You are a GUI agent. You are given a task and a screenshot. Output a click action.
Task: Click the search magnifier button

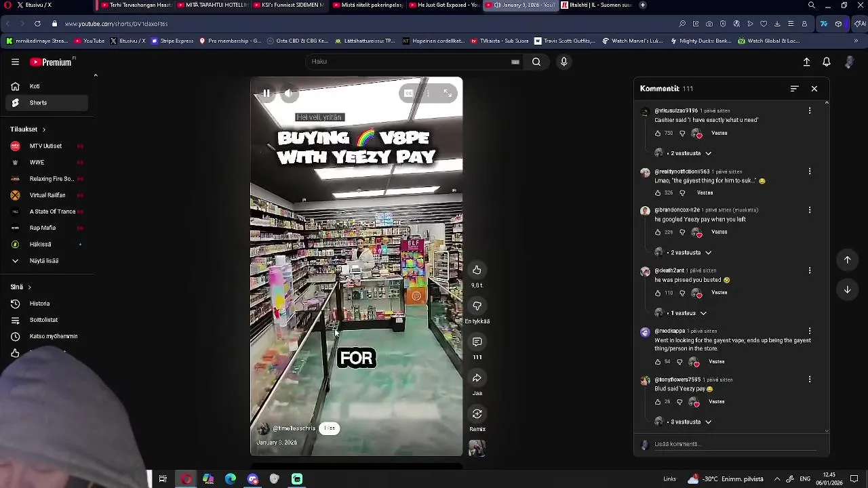click(x=536, y=62)
